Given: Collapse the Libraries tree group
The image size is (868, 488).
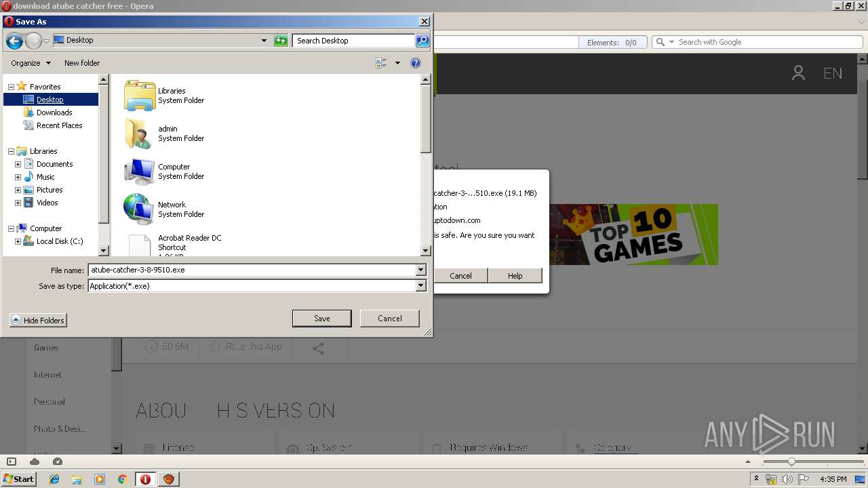Looking at the screenshot, I should [11, 151].
